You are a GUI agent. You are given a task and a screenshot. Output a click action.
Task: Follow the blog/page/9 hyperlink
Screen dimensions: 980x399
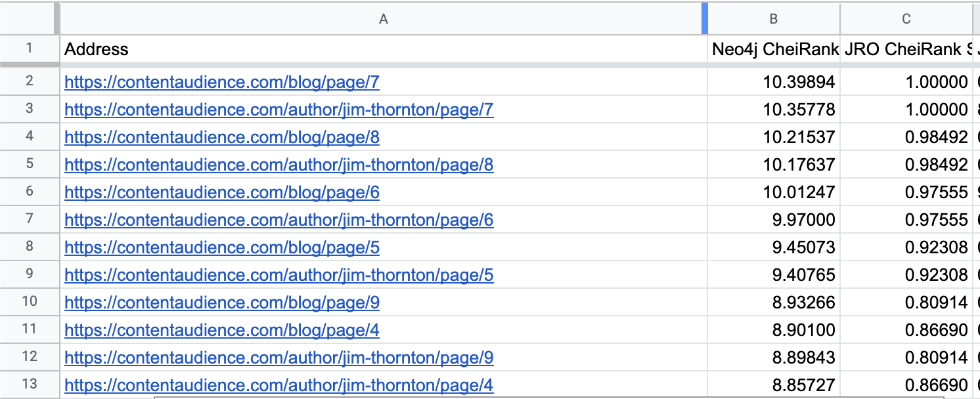pos(222,303)
